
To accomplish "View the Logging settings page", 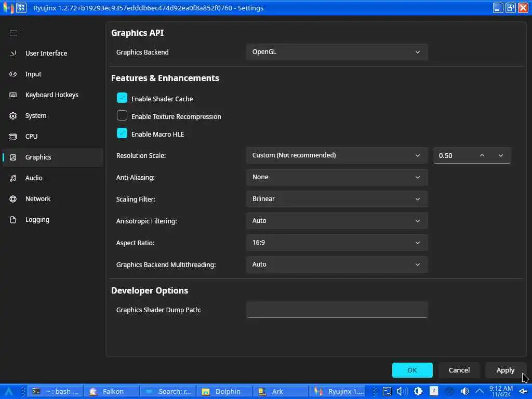I will coord(52,220).
